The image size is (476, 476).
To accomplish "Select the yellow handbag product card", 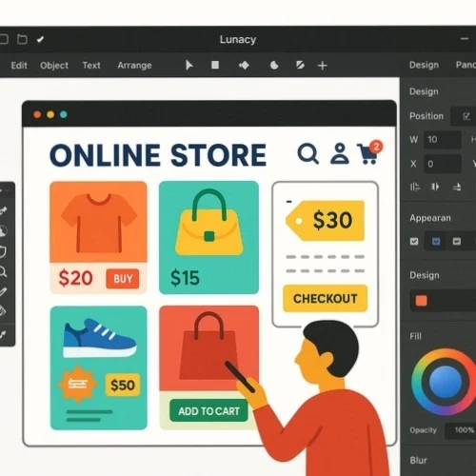I will pyautogui.click(x=208, y=237).
